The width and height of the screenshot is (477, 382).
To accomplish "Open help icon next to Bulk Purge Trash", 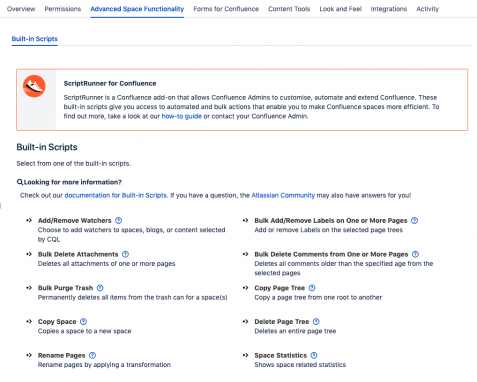I will tap(100, 288).
